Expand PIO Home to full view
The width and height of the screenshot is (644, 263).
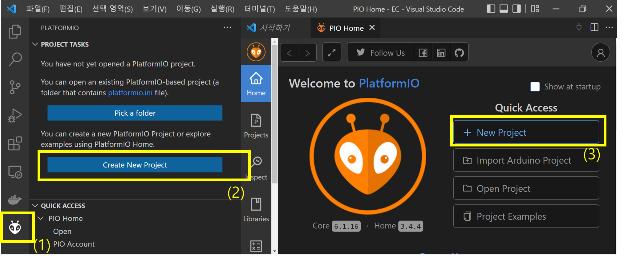(x=331, y=53)
